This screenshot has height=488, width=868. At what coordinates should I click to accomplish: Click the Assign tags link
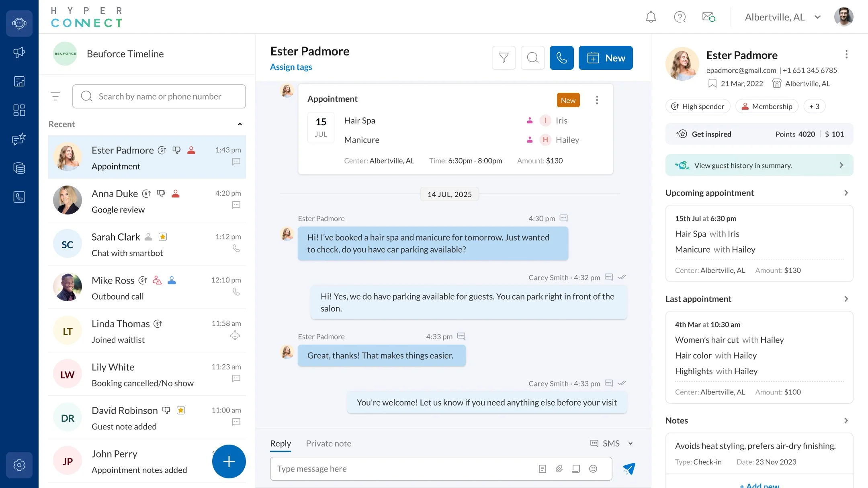(291, 67)
